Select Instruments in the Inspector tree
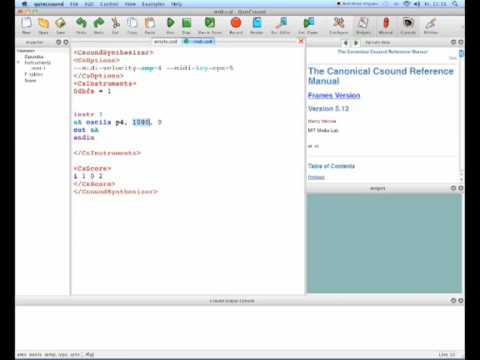The width and height of the screenshot is (480, 360). point(38,62)
